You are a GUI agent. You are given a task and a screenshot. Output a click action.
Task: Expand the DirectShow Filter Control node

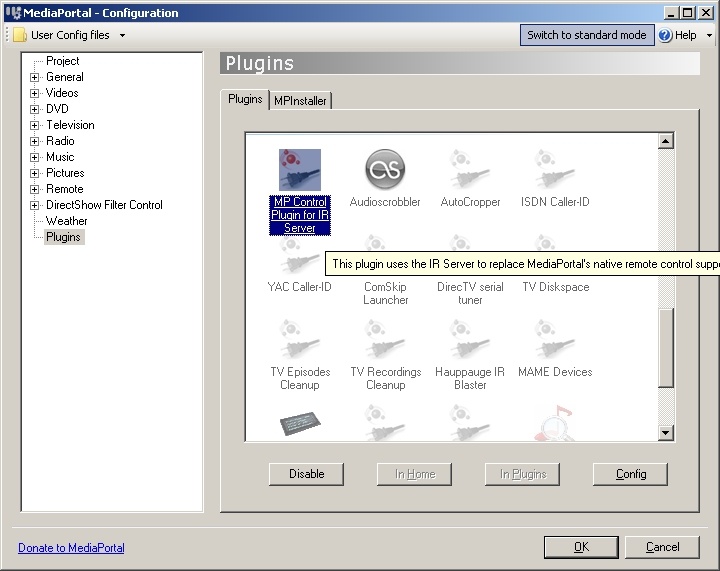pyautogui.click(x=34, y=206)
